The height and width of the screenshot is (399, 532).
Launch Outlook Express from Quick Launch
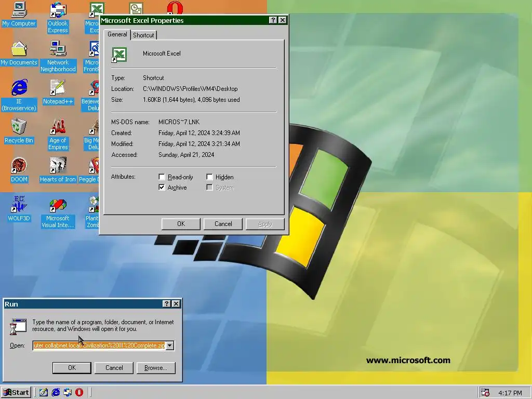(68, 393)
